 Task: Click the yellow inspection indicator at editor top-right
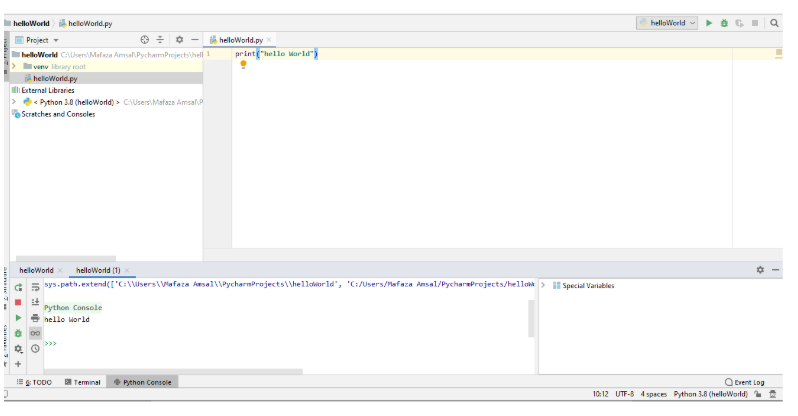tap(779, 52)
